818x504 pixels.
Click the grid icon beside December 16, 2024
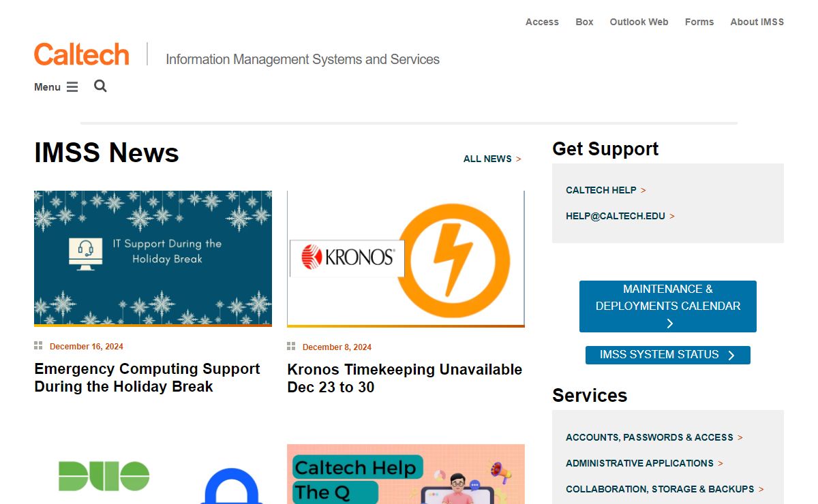(38, 346)
